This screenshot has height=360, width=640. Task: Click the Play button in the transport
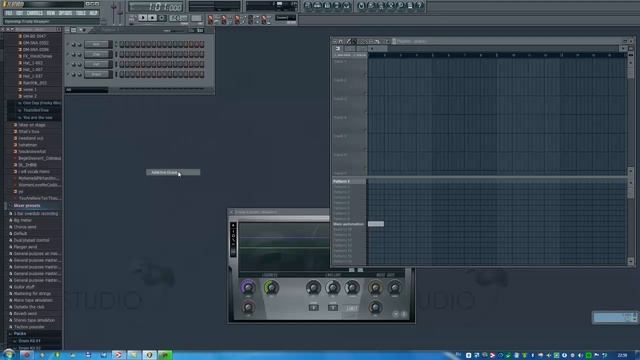point(142,18)
